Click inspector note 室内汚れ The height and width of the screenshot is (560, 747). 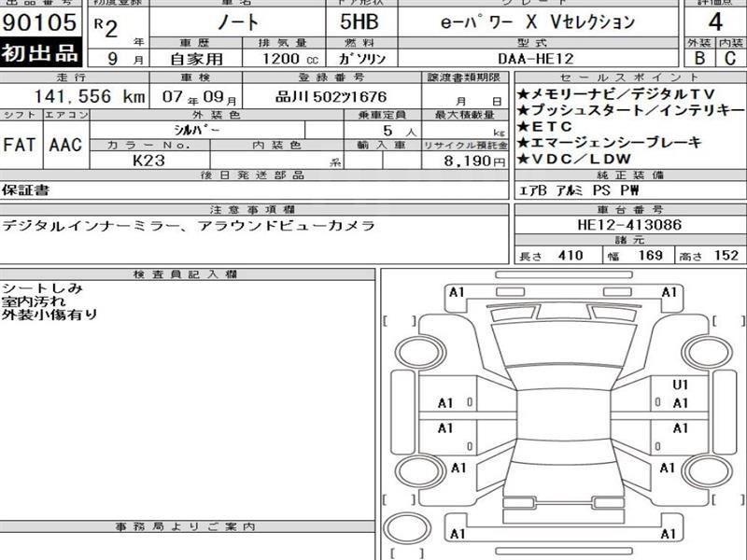point(34,301)
